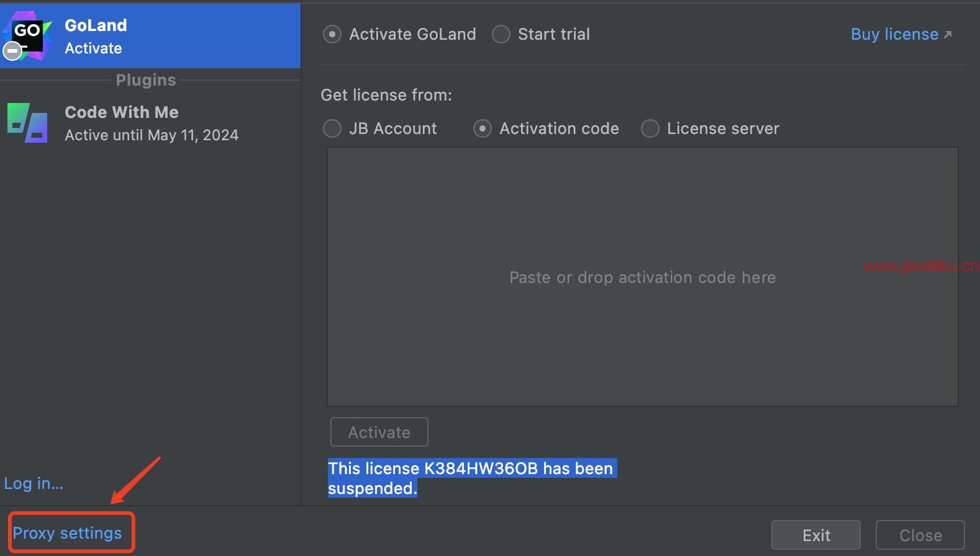Click the arrow icon beside Buy license
Screen dimensions: 980x556
point(948,35)
